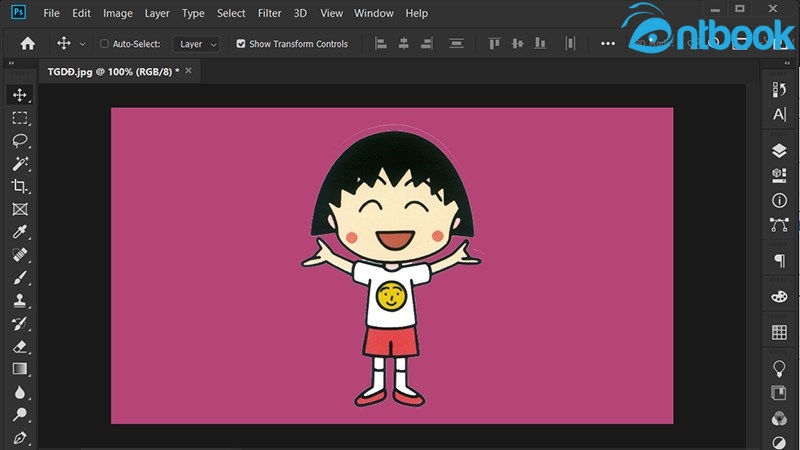Open the Paths panel icon
800x450 pixels.
coord(779,224)
